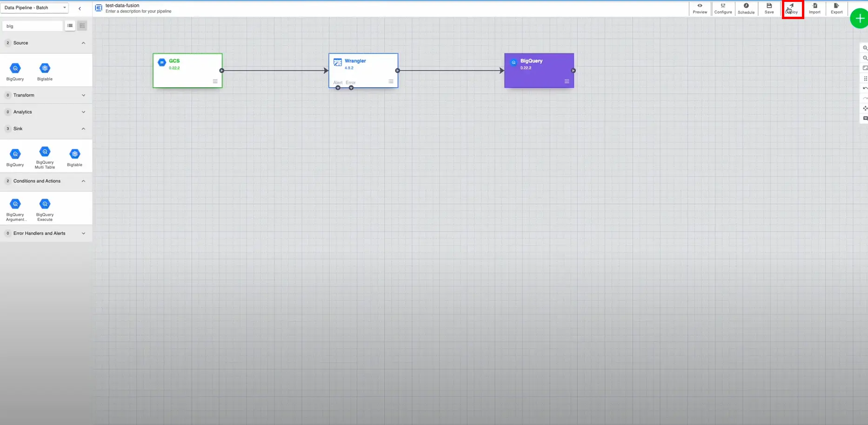Click the pipeline icon beside the title
The width and height of the screenshot is (868, 425).
[x=99, y=8]
